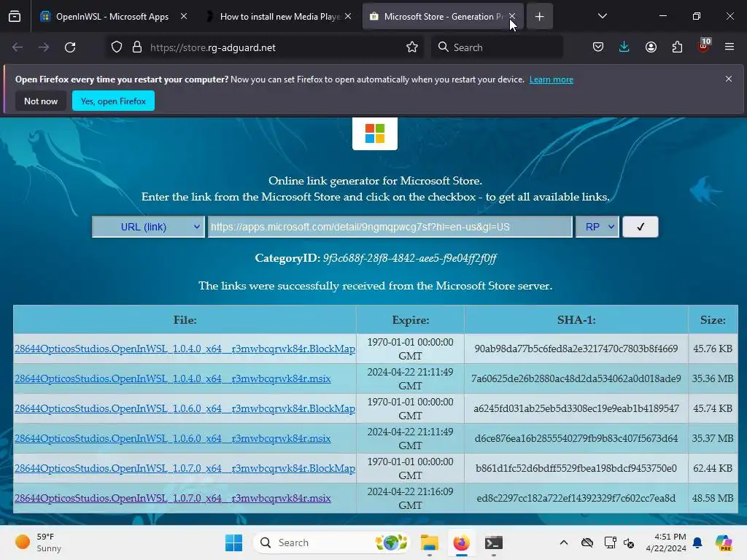The height and width of the screenshot is (560, 747).
Task: Select the SHA-1 column header
Action: click(576, 320)
